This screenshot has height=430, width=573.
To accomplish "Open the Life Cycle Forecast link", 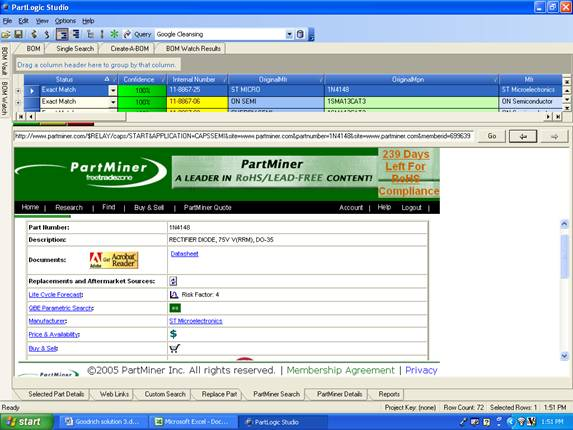I will pyautogui.click(x=56, y=294).
